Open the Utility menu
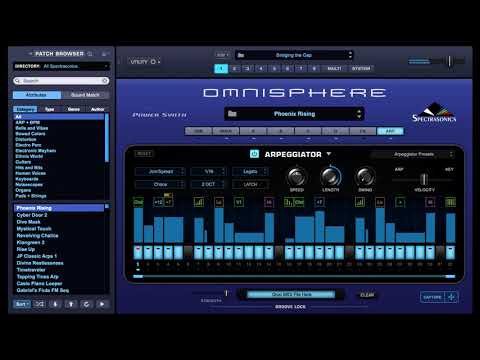480x360 pixels. point(145,62)
